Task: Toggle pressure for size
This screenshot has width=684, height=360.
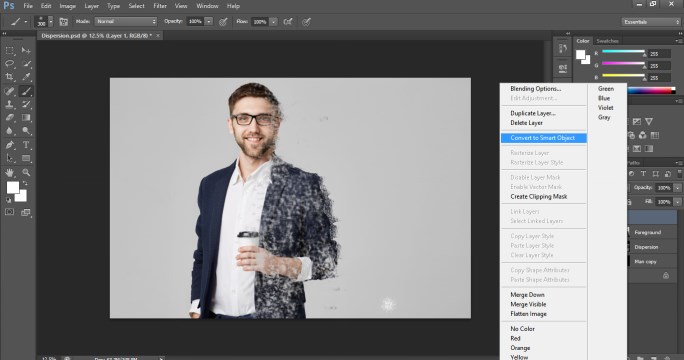Action: (x=307, y=22)
